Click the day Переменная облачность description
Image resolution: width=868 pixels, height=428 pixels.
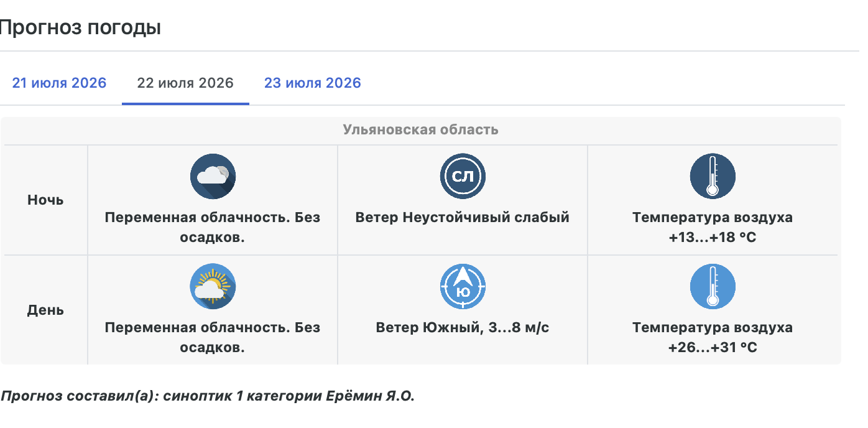tap(213, 338)
